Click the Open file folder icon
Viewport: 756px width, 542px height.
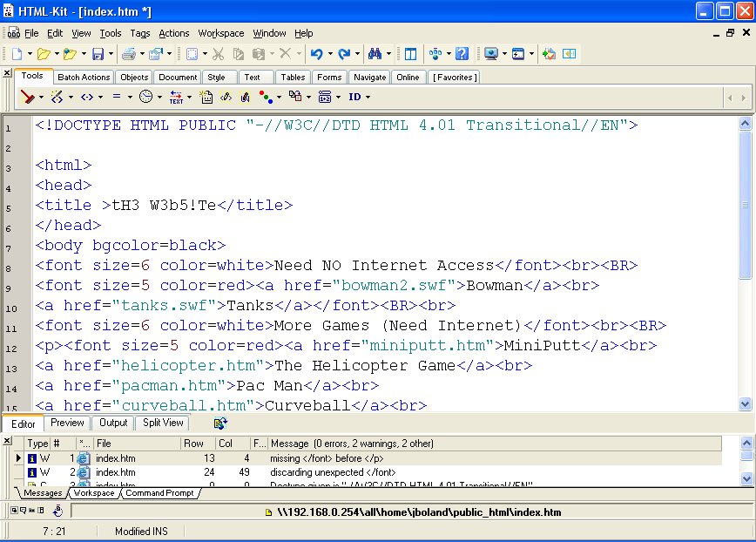[44, 53]
